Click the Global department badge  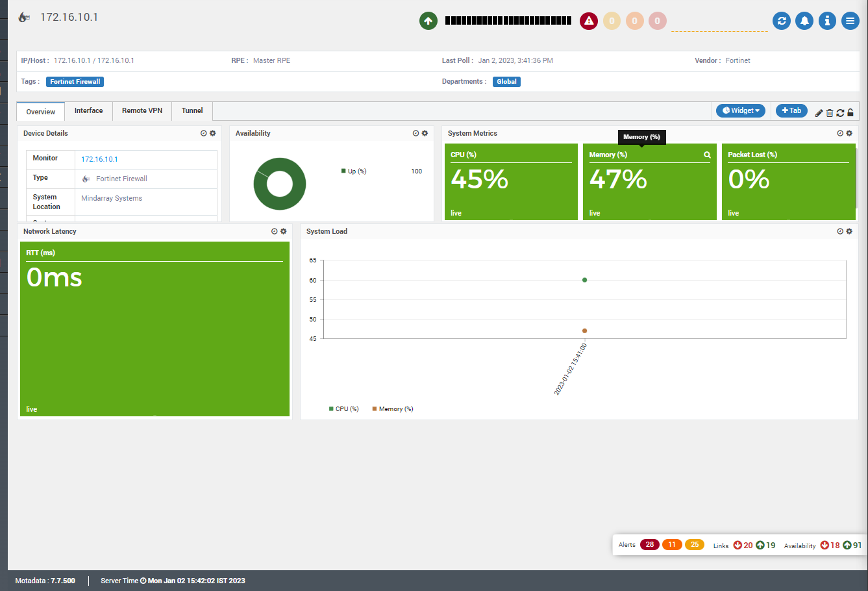pos(506,82)
